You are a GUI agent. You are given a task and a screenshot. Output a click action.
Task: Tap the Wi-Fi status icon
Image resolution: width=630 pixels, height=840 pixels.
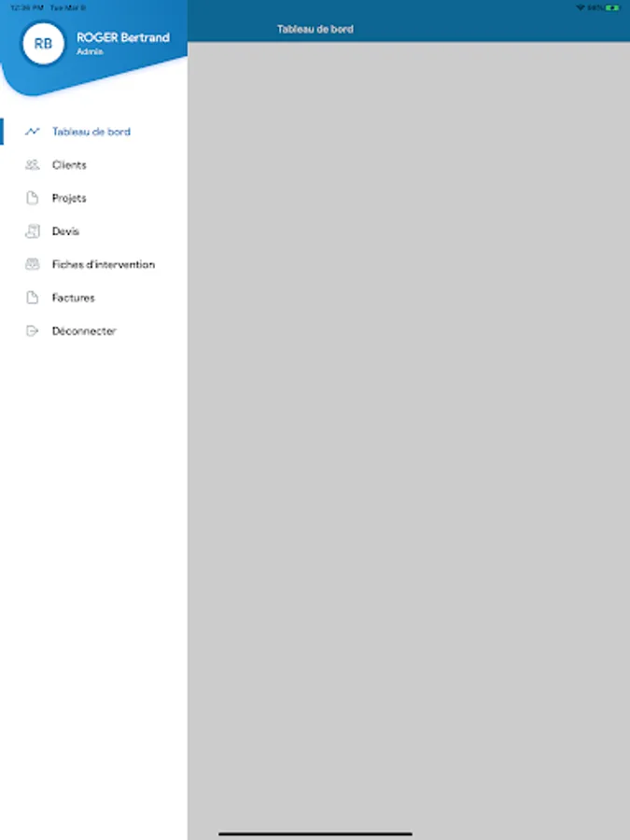pos(581,7)
